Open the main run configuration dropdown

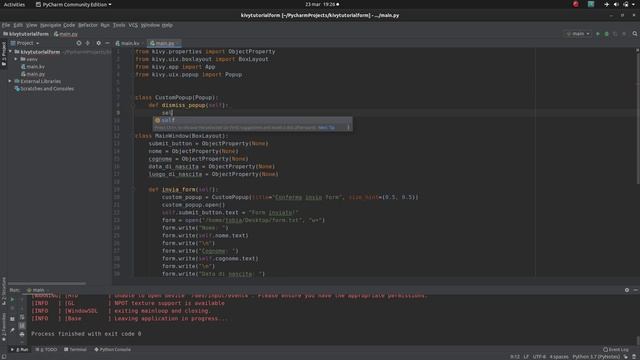[578, 34]
